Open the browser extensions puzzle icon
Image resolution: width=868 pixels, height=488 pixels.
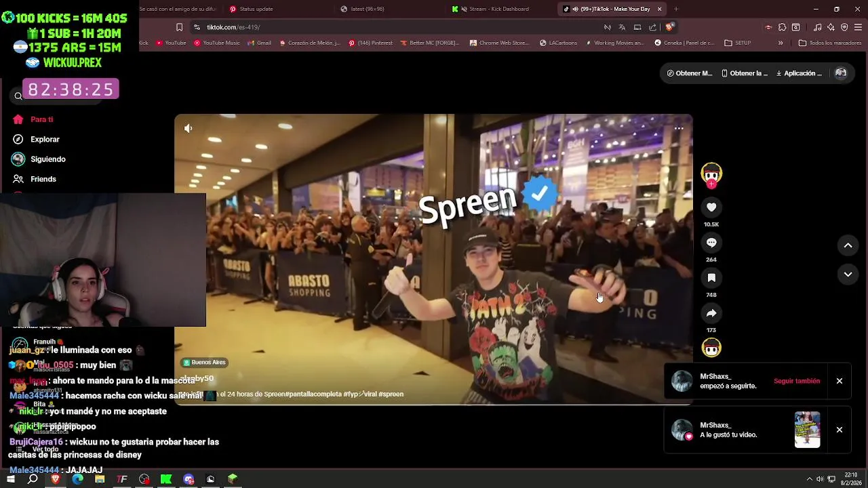pyautogui.click(x=782, y=27)
